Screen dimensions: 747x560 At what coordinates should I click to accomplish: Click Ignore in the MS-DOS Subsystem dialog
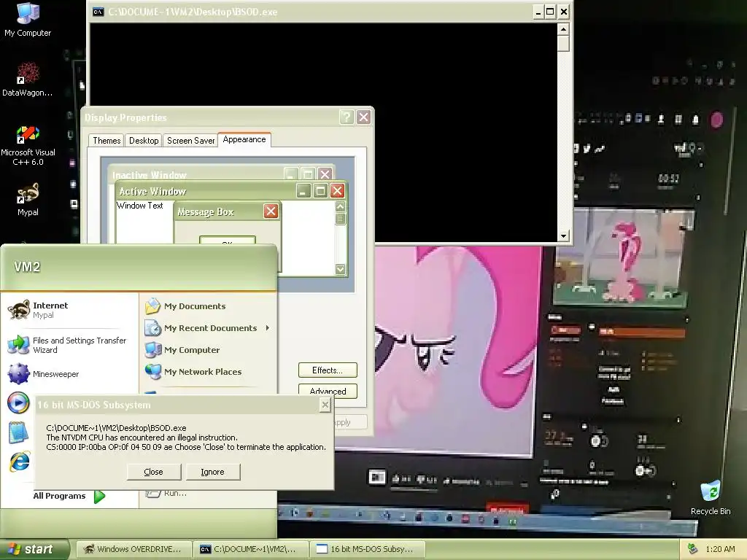pyautogui.click(x=212, y=472)
